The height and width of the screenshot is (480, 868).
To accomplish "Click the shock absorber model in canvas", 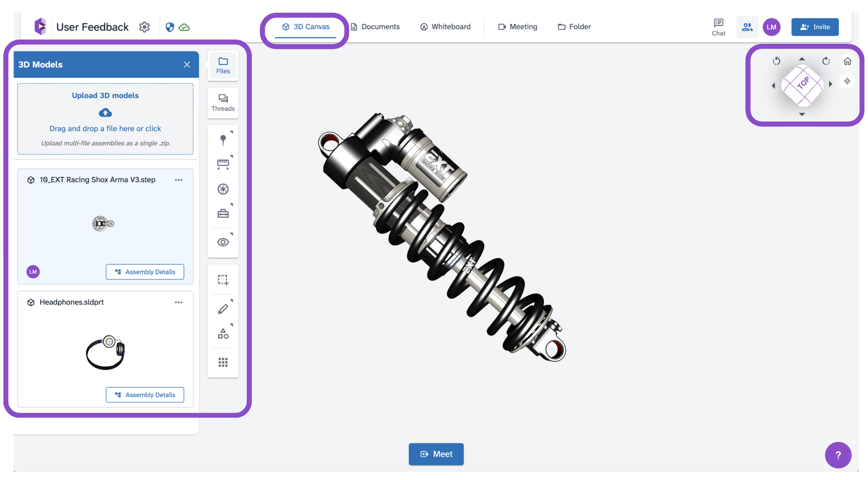I will tap(442, 237).
